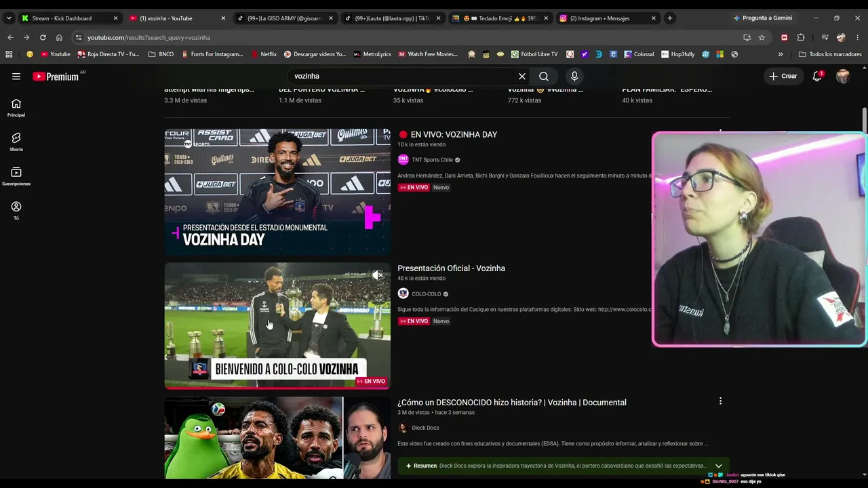Clear the vozinha search text
868x488 pixels.
pos(522,77)
